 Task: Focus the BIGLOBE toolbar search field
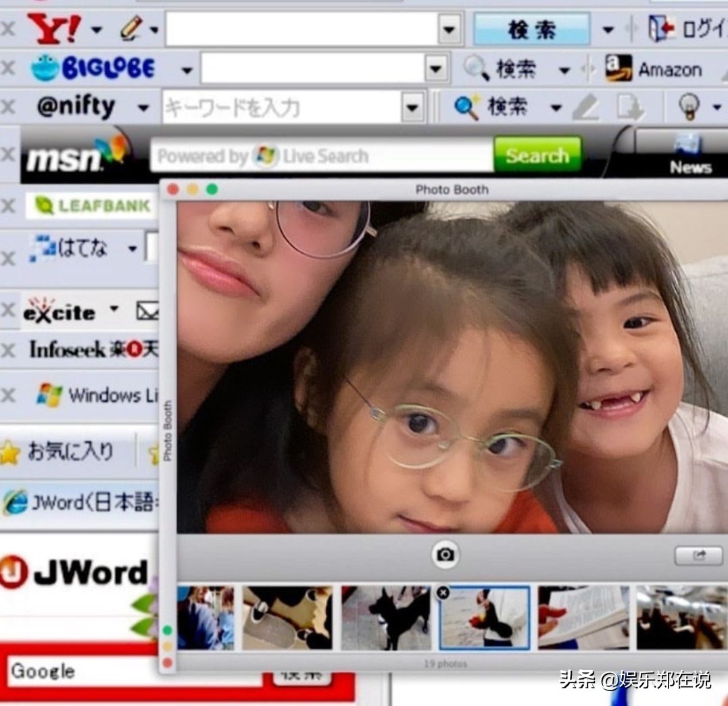(312, 68)
